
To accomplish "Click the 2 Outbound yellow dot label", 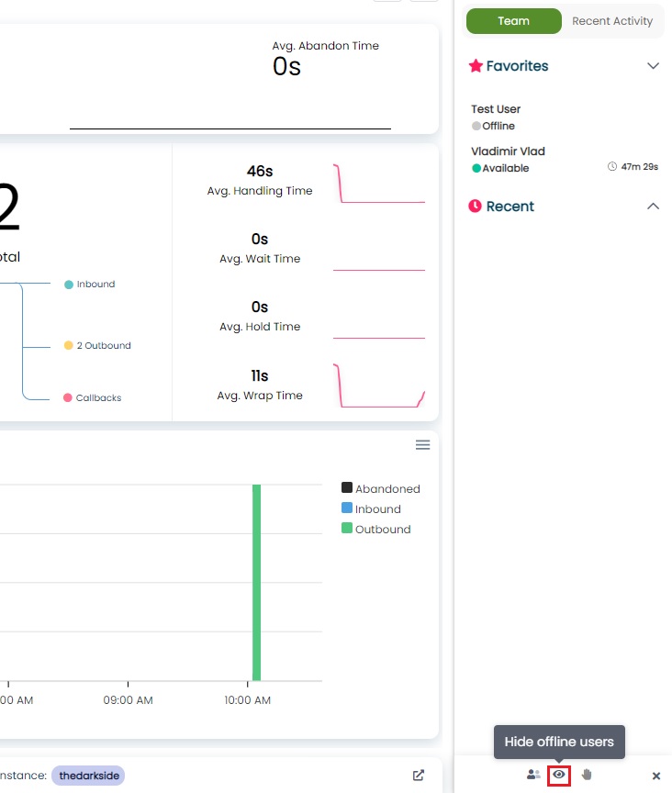I will [97, 345].
